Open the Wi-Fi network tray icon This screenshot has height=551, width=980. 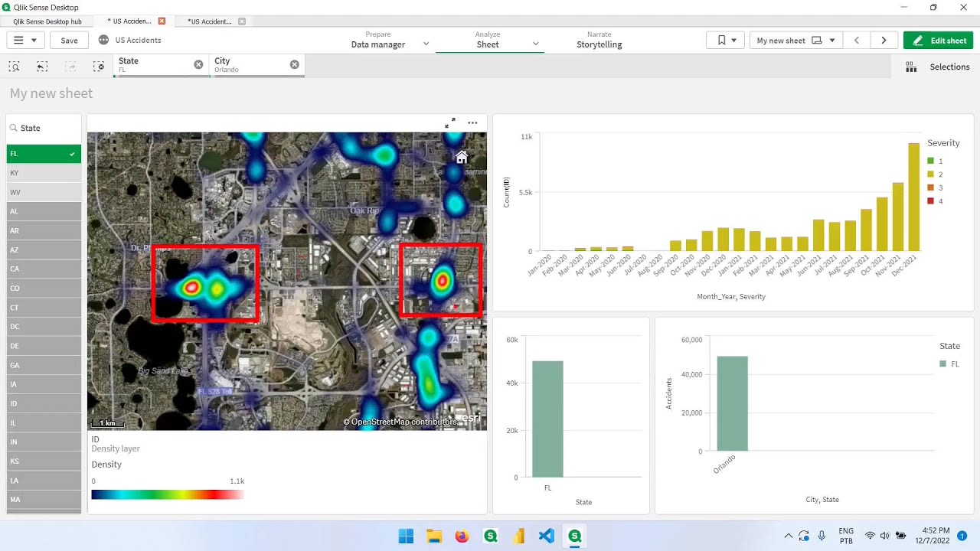(x=870, y=536)
